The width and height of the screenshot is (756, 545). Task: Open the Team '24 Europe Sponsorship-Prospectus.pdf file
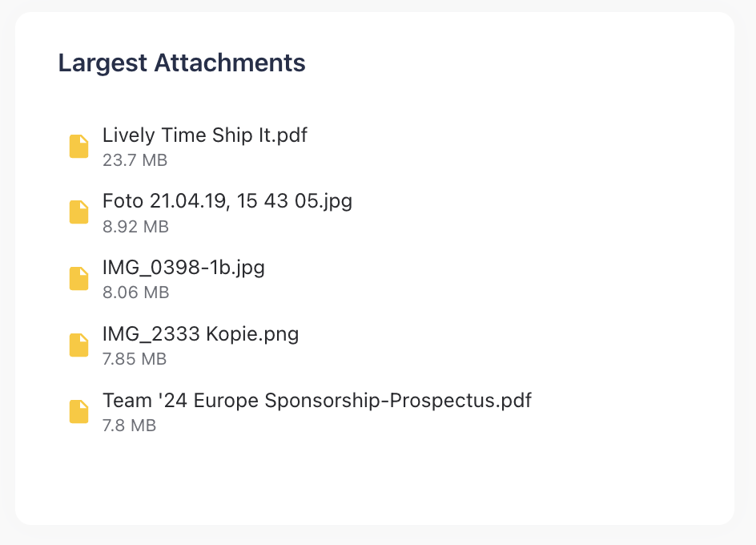pos(316,400)
